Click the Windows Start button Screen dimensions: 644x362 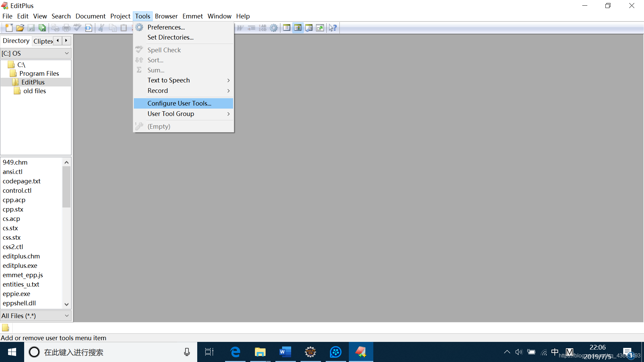[x=12, y=352]
